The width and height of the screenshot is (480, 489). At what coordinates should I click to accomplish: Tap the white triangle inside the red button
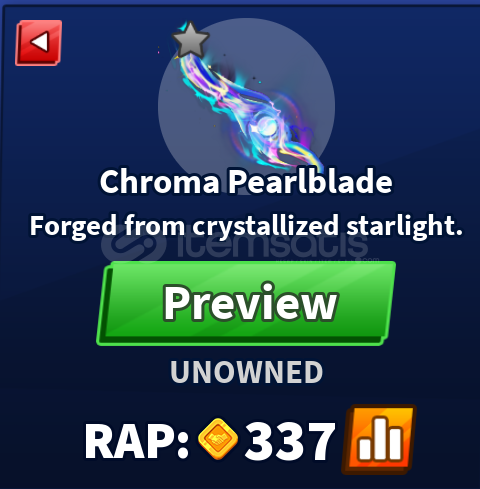(40, 42)
